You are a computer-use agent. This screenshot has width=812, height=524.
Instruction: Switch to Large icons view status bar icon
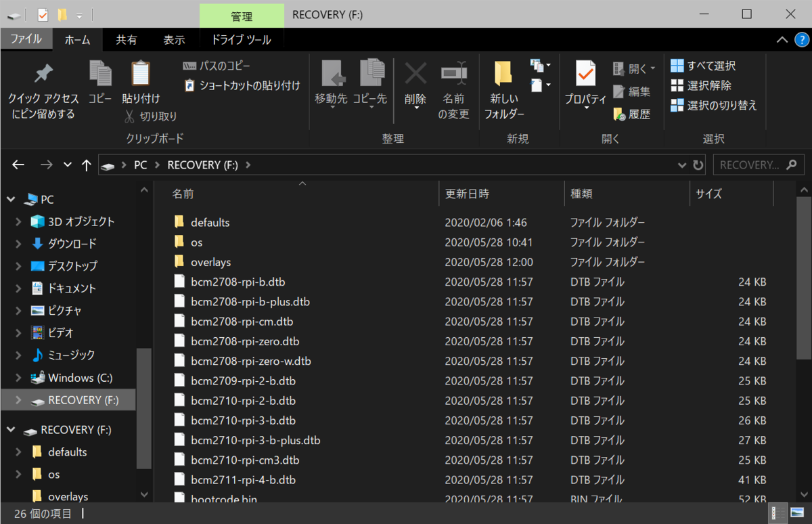coord(796,512)
